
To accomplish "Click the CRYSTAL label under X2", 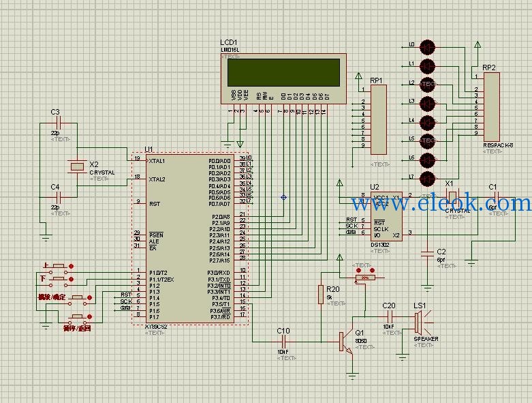I will 102,173.
